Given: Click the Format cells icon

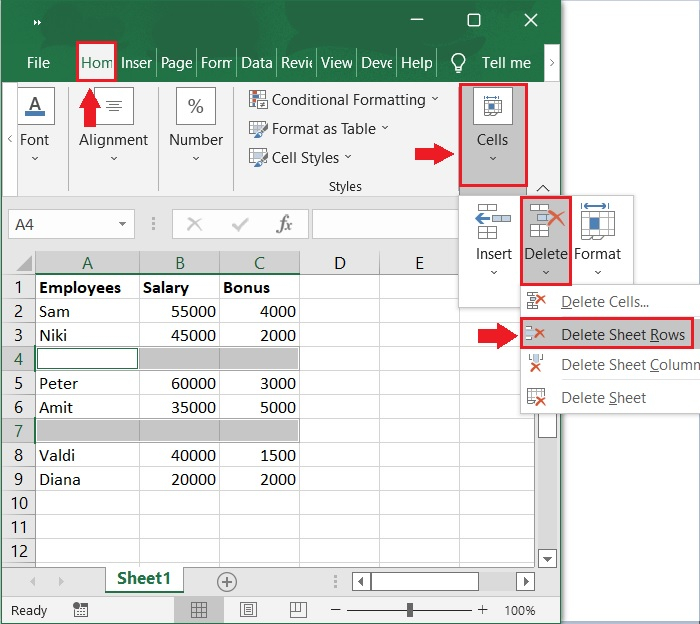Looking at the screenshot, I should 598,223.
